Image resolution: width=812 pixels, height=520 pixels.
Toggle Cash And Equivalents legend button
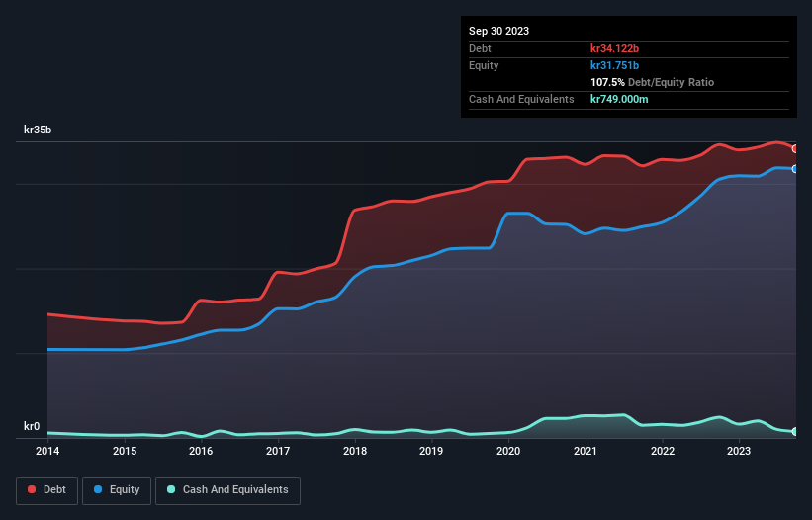pos(227,490)
